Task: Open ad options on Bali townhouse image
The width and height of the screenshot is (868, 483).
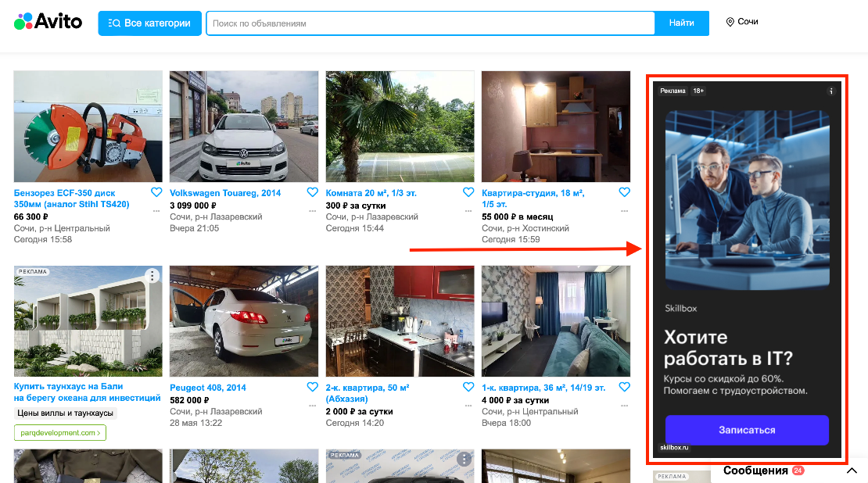Action: (152, 276)
